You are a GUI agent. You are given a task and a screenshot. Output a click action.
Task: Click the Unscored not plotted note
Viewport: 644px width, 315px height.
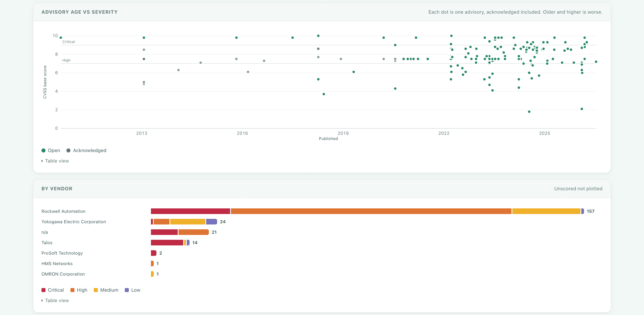578,189
